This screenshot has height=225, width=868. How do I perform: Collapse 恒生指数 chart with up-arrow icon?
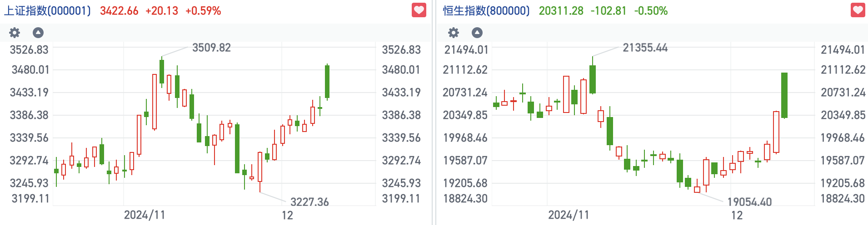(477, 33)
